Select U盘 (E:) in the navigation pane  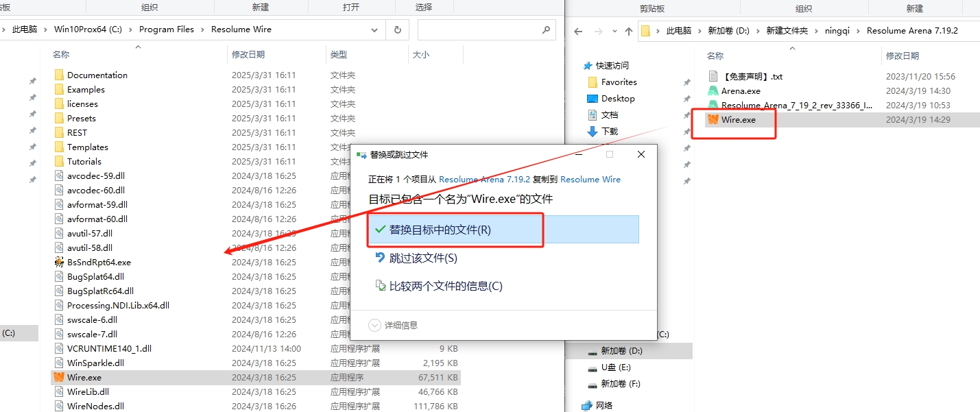coord(616,367)
